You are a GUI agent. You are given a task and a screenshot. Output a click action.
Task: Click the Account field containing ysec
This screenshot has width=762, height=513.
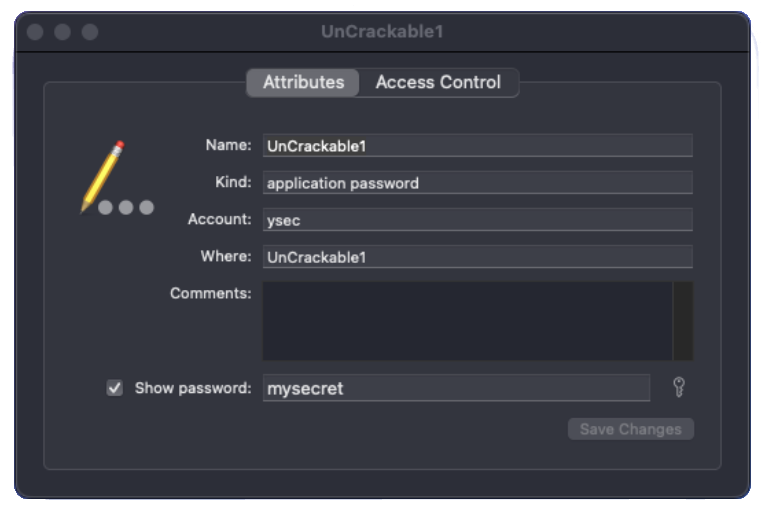click(477, 220)
